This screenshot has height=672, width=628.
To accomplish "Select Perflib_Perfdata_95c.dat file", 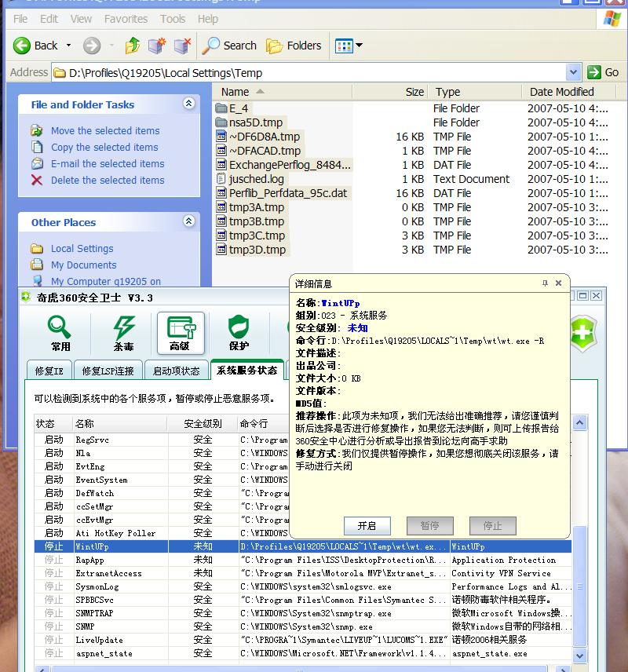I will tap(287, 193).
